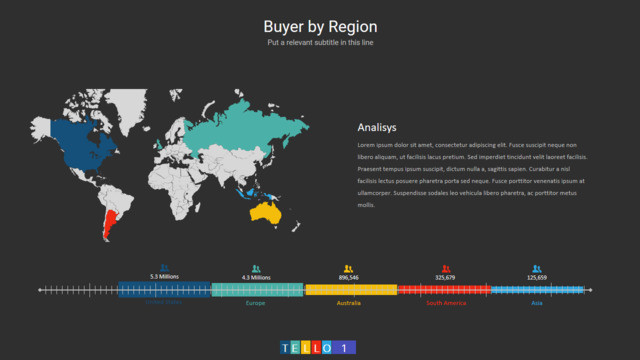Click the red South America timeline segment

pyautogui.click(x=444, y=290)
